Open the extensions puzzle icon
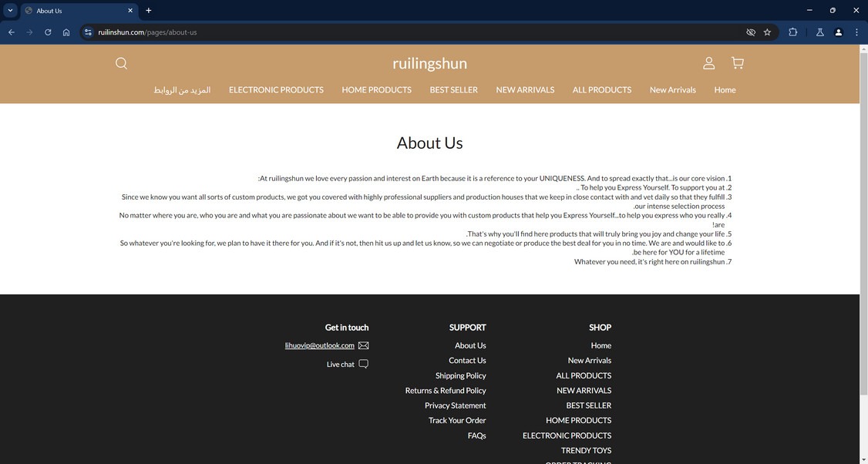This screenshot has width=868, height=464. (792, 32)
